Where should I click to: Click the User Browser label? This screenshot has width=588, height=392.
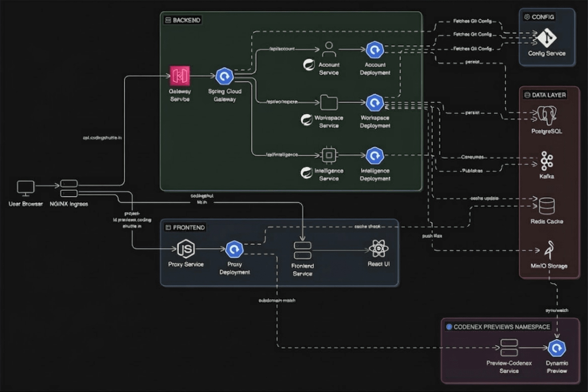pos(26,204)
